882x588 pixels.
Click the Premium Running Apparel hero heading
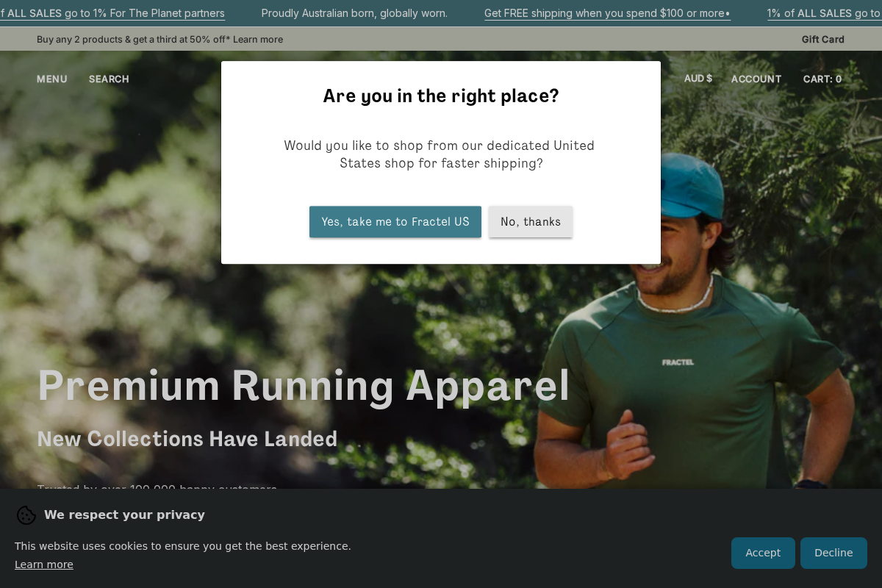(304, 385)
